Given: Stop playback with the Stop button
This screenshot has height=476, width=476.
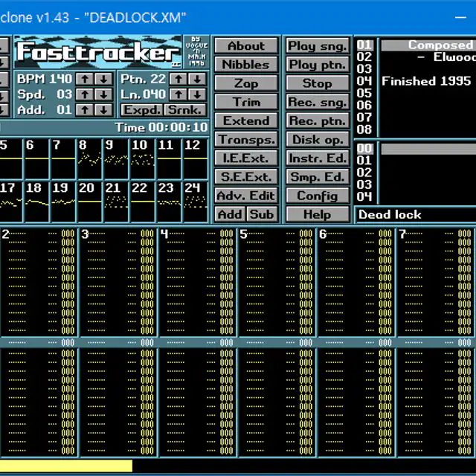Looking at the screenshot, I should tap(318, 83).
